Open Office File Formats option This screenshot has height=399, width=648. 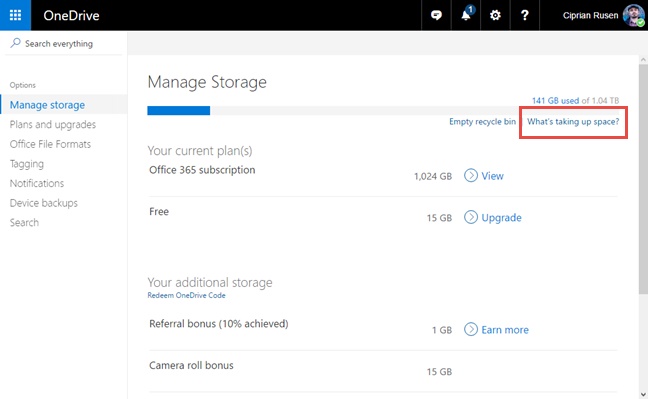pos(50,144)
